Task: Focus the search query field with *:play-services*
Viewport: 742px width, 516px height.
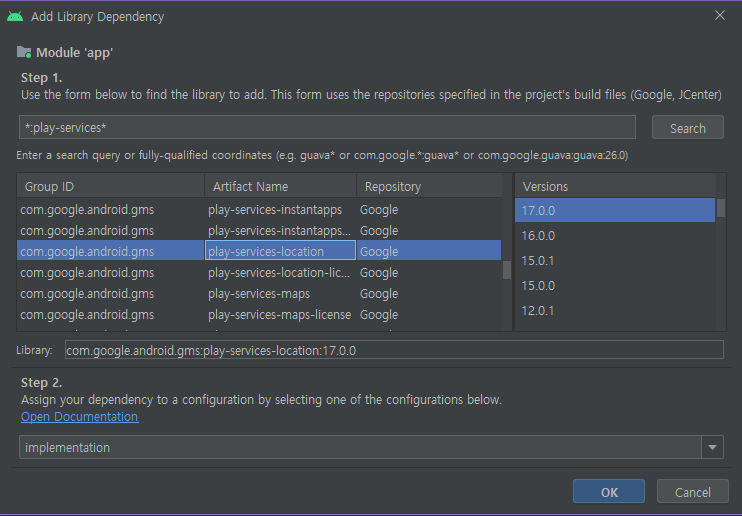Action: point(327,127)
